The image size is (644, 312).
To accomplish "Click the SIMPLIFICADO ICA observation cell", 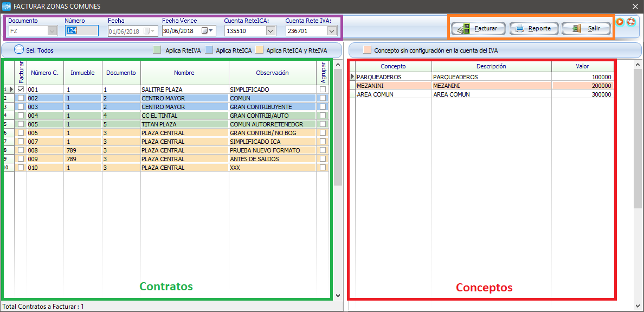I will click(x=273, y=142).
